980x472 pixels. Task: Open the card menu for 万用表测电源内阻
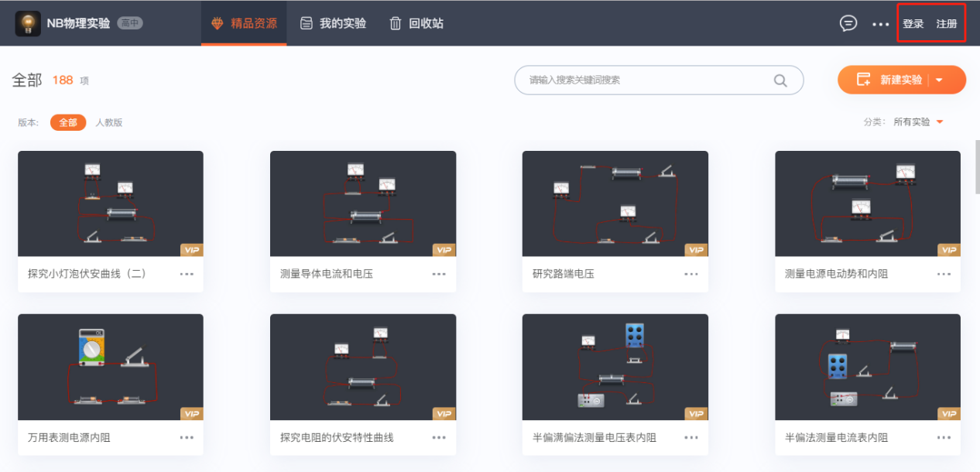tap(187, 437)
